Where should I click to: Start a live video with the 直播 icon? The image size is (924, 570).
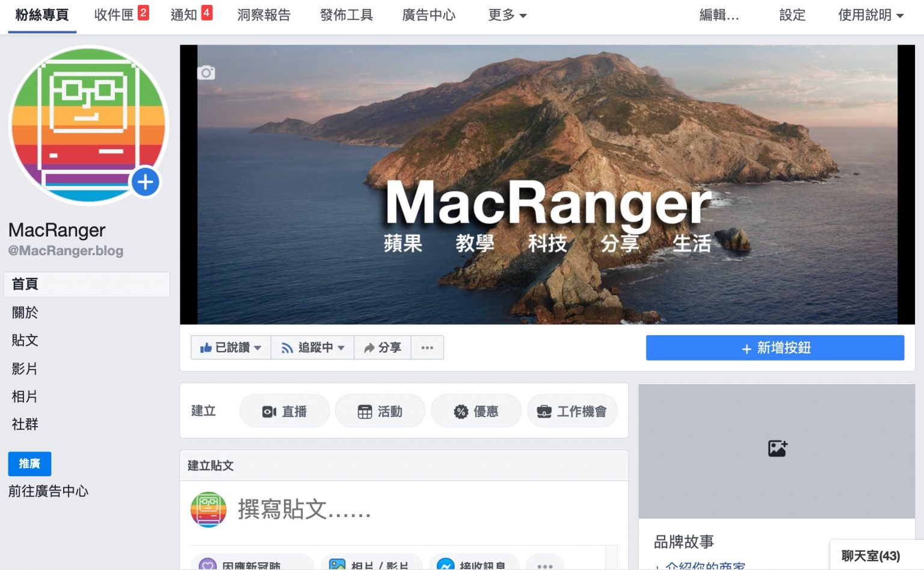(269, 410)
